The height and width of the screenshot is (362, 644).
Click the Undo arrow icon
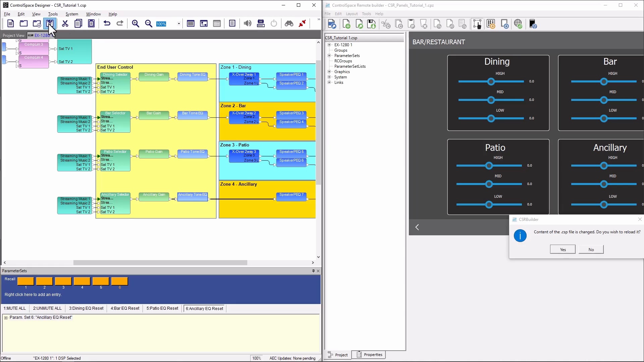107,23
